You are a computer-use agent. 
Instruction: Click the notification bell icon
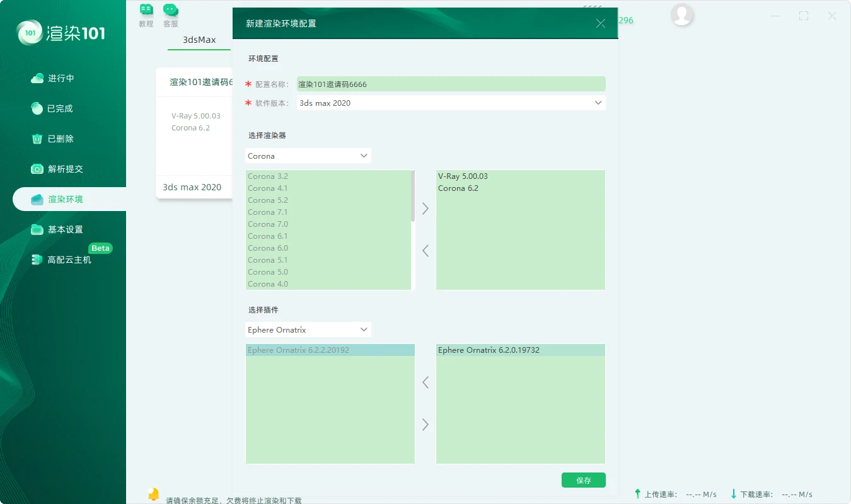click(x=153, y=494)
